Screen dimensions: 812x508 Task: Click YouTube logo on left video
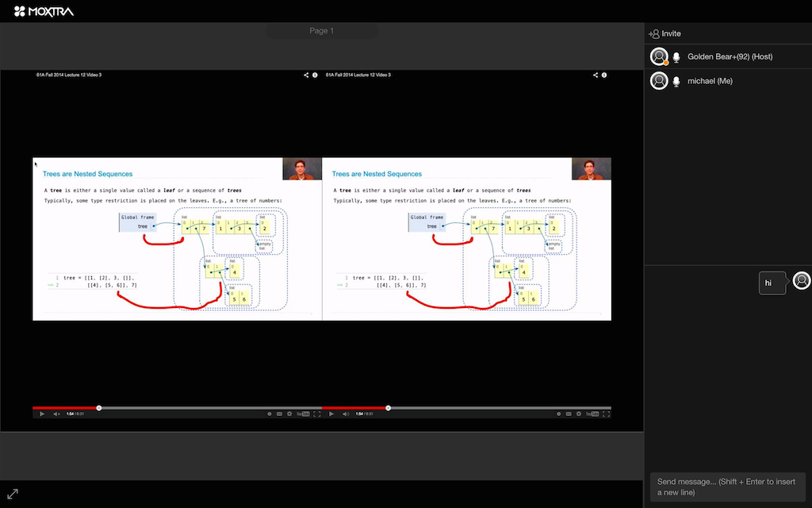pos(303,414)
